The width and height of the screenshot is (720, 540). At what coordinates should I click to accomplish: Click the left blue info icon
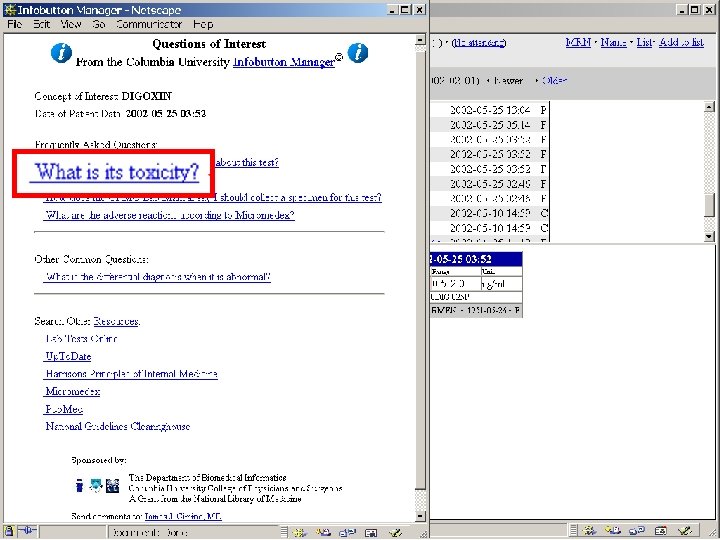tap(61, 53)
